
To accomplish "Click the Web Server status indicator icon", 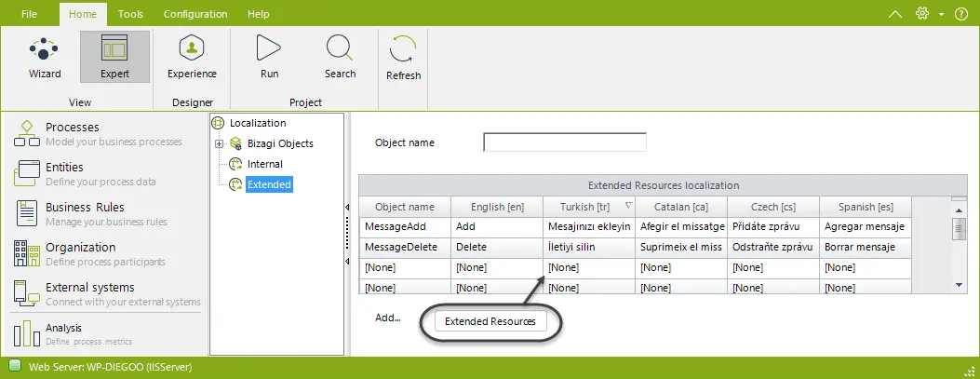I will coord(16,366).
